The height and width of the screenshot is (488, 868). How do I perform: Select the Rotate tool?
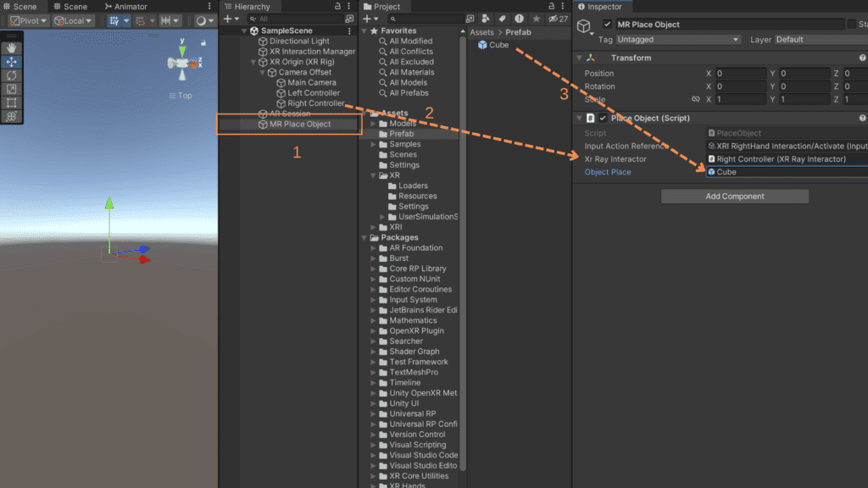(x=10, y=75)
